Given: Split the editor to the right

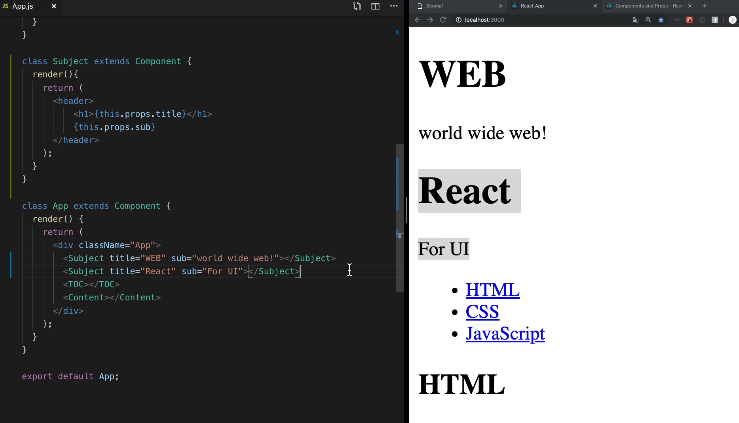Looking at the screenshot, I should 375,6.
